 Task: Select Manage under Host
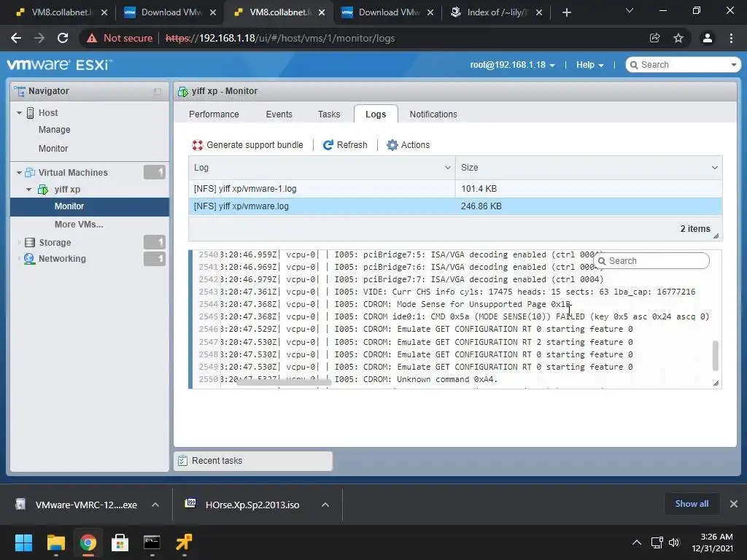click(x=54, y=130)
